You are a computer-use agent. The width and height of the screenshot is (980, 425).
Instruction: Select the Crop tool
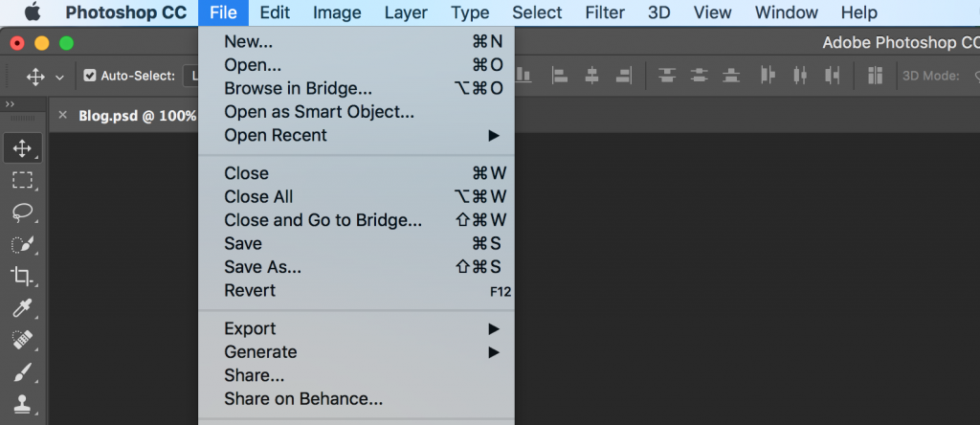(x=22, y=276)
